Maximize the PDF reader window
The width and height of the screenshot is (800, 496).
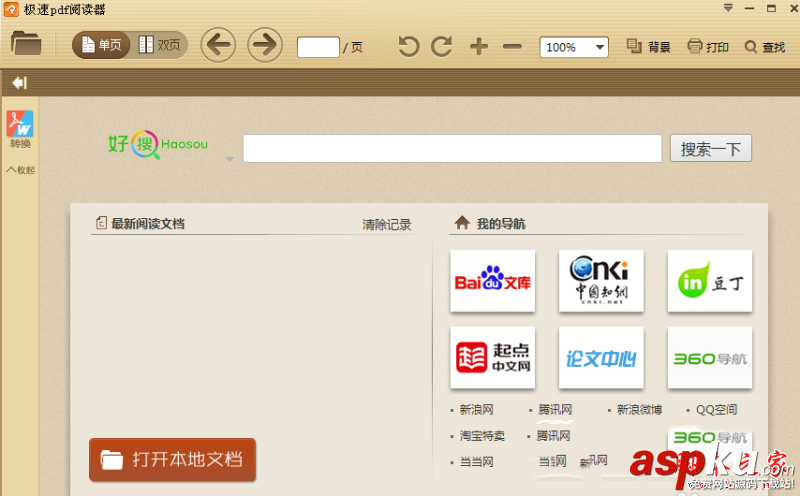[x=771, y=8]
